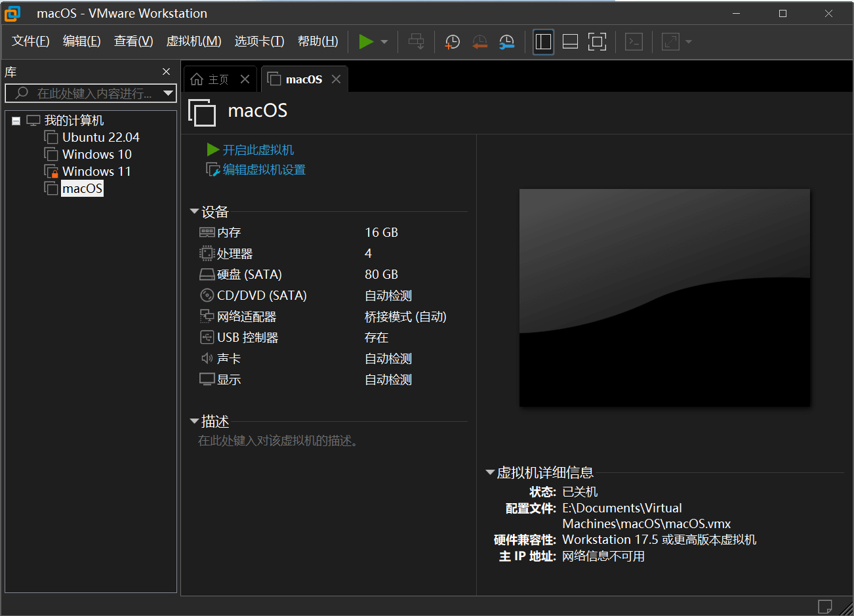Click the 声卡 sound card speaker icon
The width and height of the screenshot is (854, 616).
pyautogui.click(x=207, y=358)
